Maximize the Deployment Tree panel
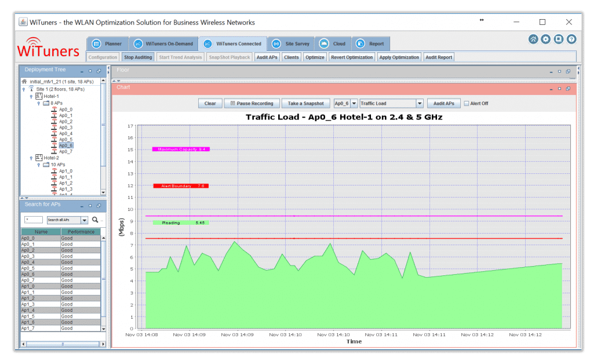 tap(90, 71)
